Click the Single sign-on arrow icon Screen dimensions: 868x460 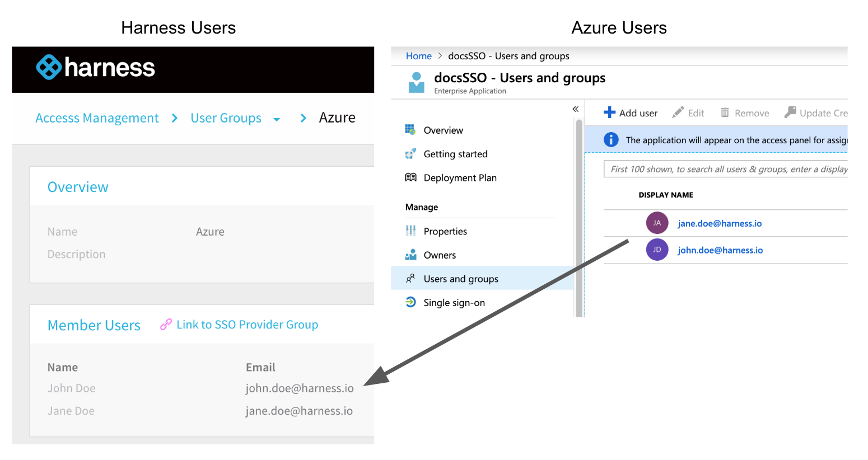pos(410,302)
